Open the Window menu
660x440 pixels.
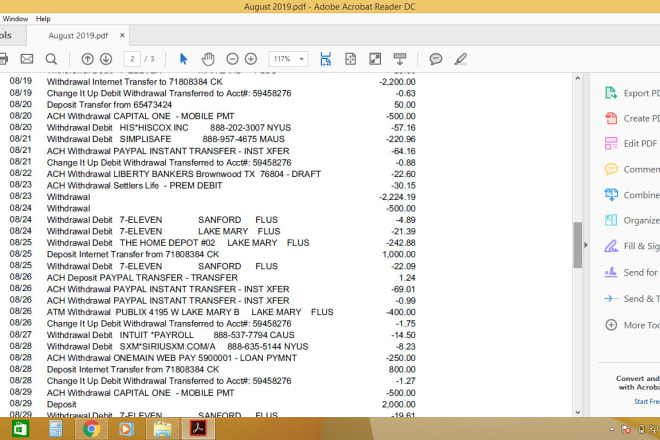click(15, 19)
